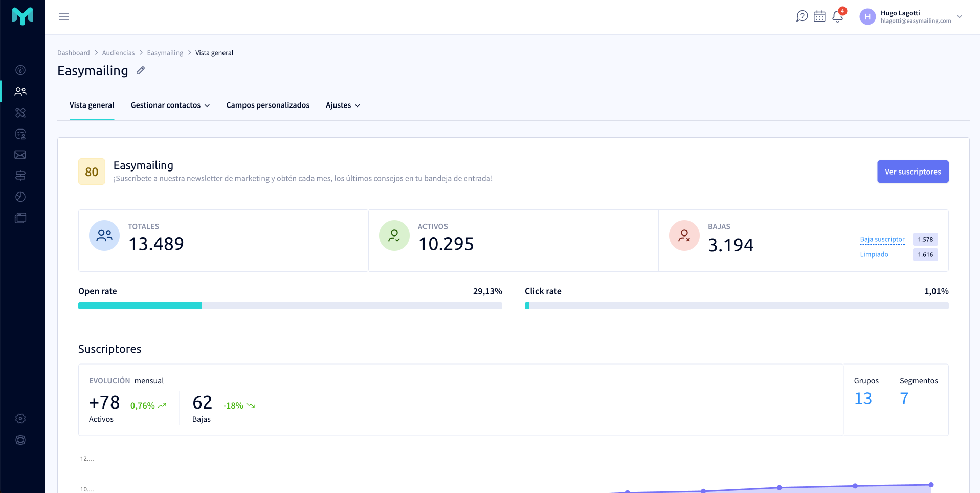
Task: Click the Bajas red user icon
Action: tap(684, 235)
